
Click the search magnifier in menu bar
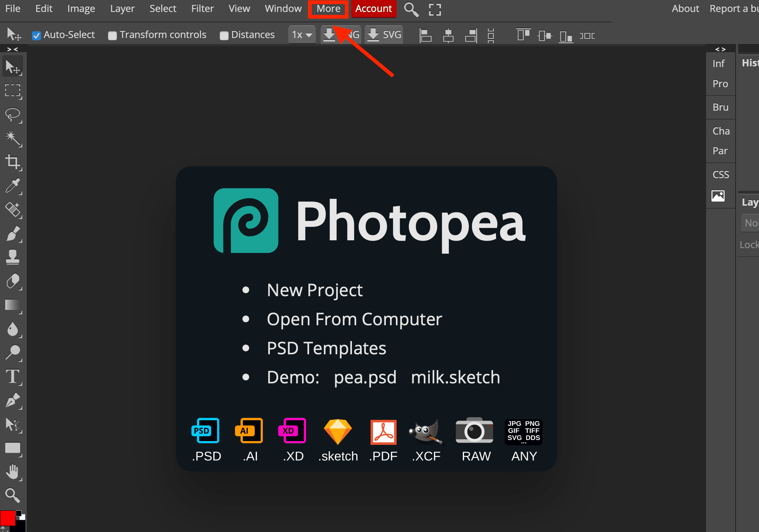point(411,9)
